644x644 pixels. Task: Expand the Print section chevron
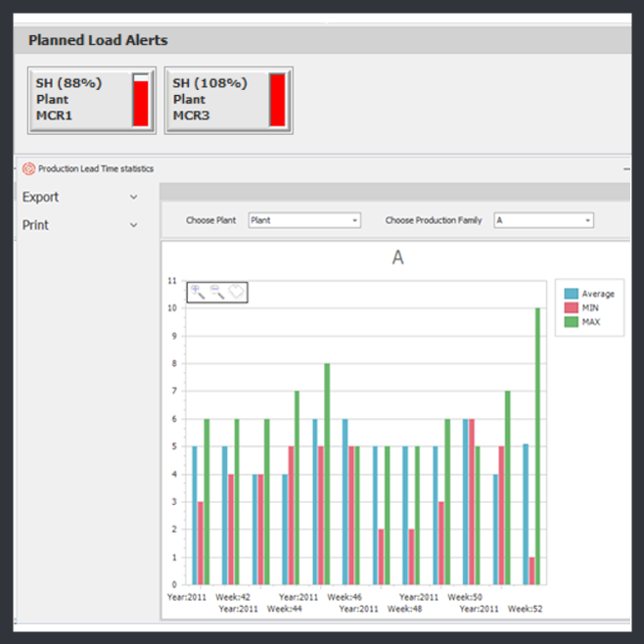click(134, 225)
